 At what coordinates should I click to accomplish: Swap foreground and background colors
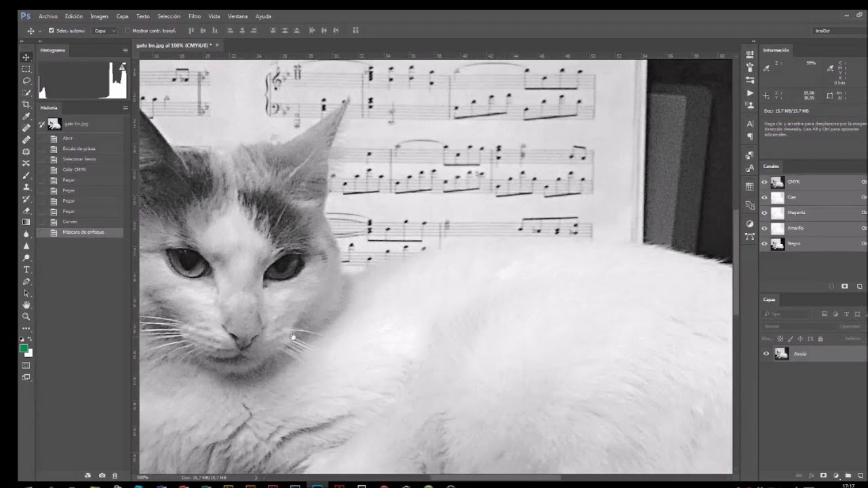tap(29, 339)
